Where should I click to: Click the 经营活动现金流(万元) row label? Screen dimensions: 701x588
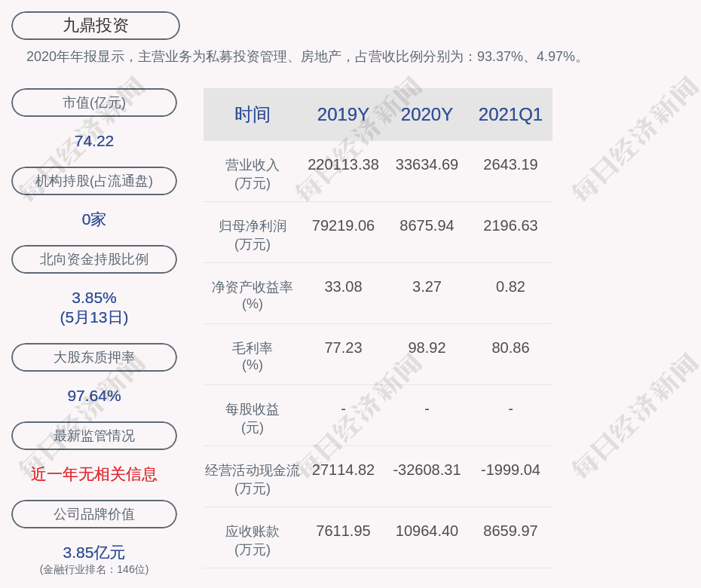[x=253, y=479]
